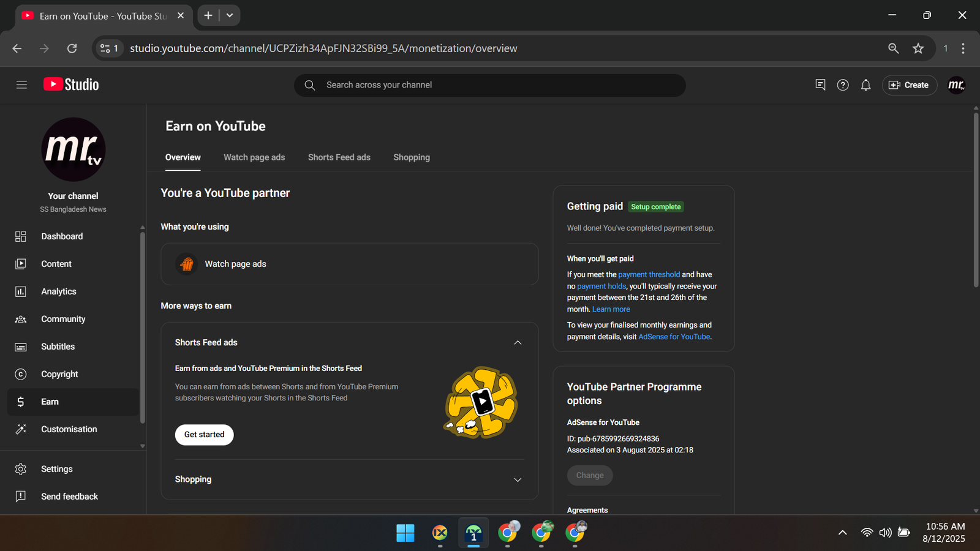Image resolution: width=980 pixels, height=551 pixels.
Task: Open Subtitles in the sidebar
Action: click(x=73, y=347)
